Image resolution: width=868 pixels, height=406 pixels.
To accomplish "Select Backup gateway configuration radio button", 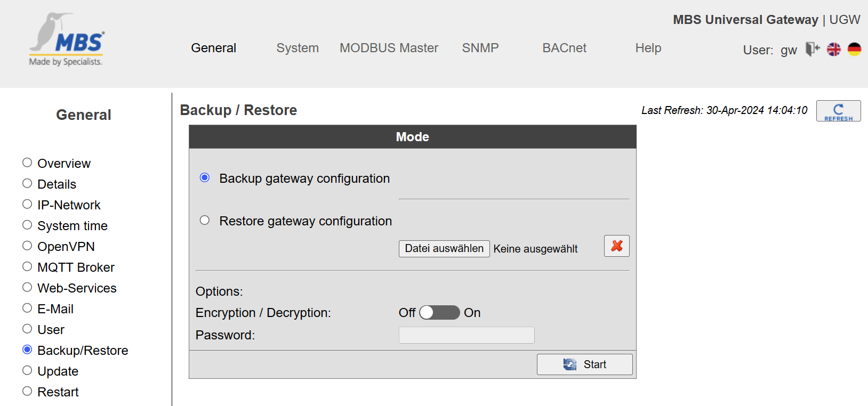I will click(x=205, y=177).
